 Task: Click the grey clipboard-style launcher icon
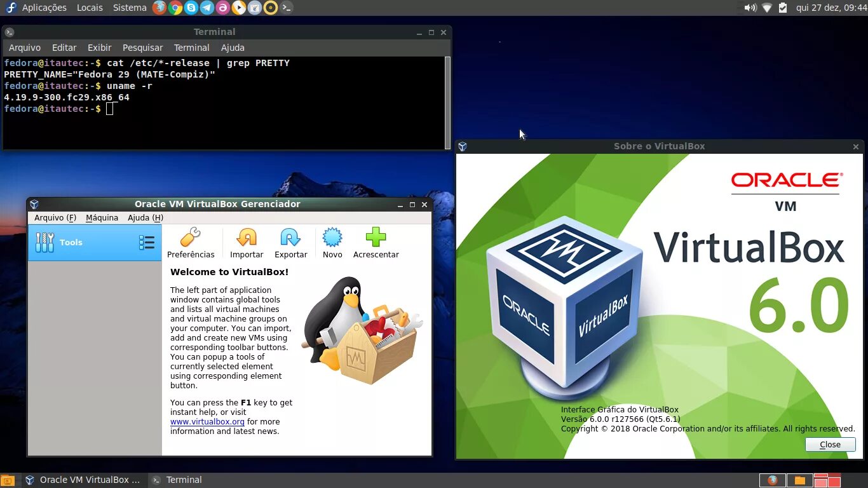pos(255,8)
